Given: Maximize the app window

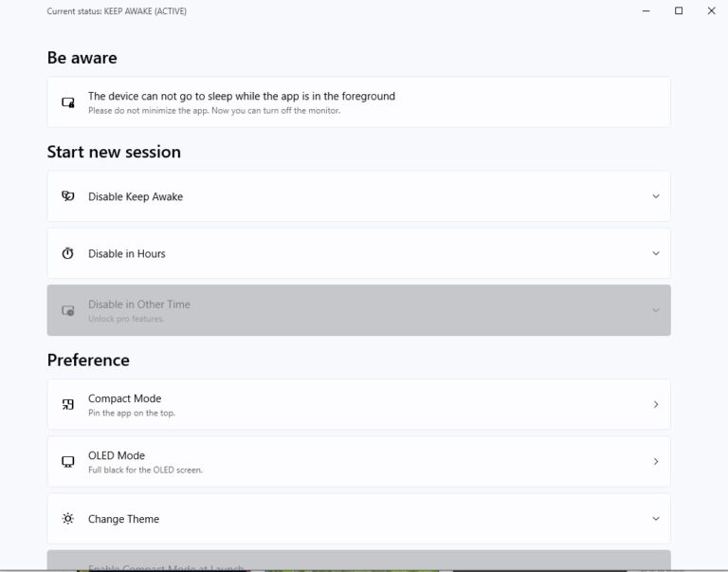Looking at the screenshot, I should pos(679,11).
